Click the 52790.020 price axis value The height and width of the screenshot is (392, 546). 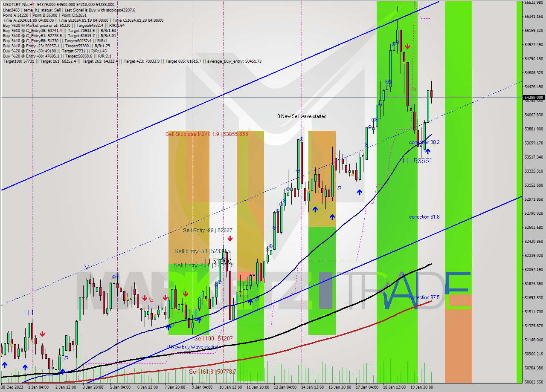point(534,213)
